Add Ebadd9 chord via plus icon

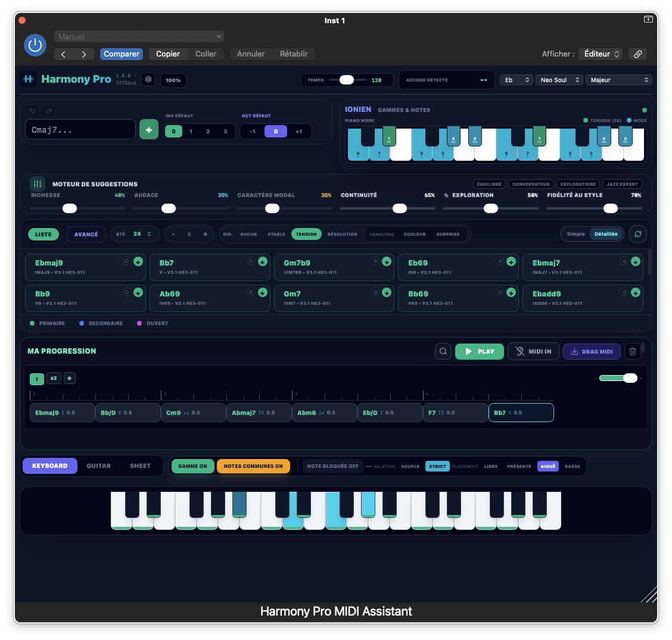pos(636,292)
